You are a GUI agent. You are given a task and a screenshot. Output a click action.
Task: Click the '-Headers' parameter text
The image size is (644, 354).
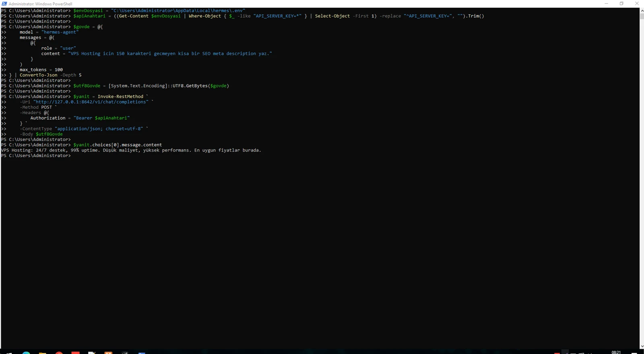30,113
